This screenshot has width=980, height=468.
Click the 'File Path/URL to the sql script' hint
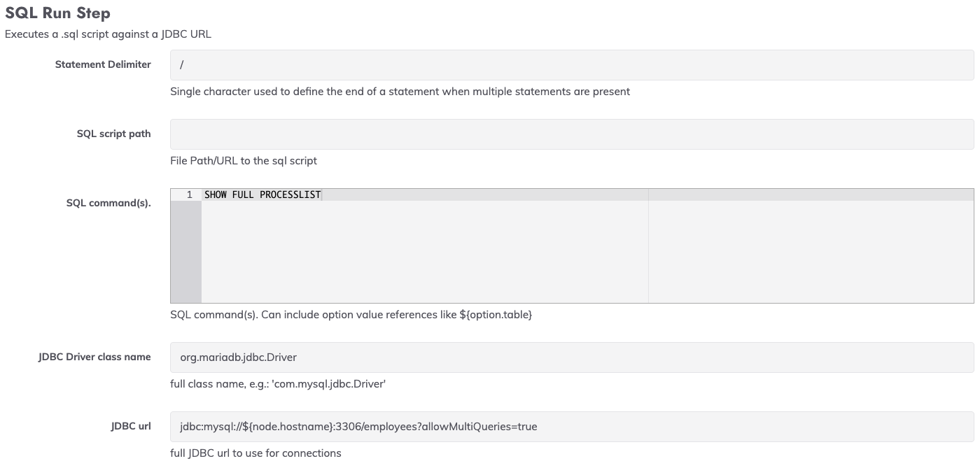[x=244, y=160]
